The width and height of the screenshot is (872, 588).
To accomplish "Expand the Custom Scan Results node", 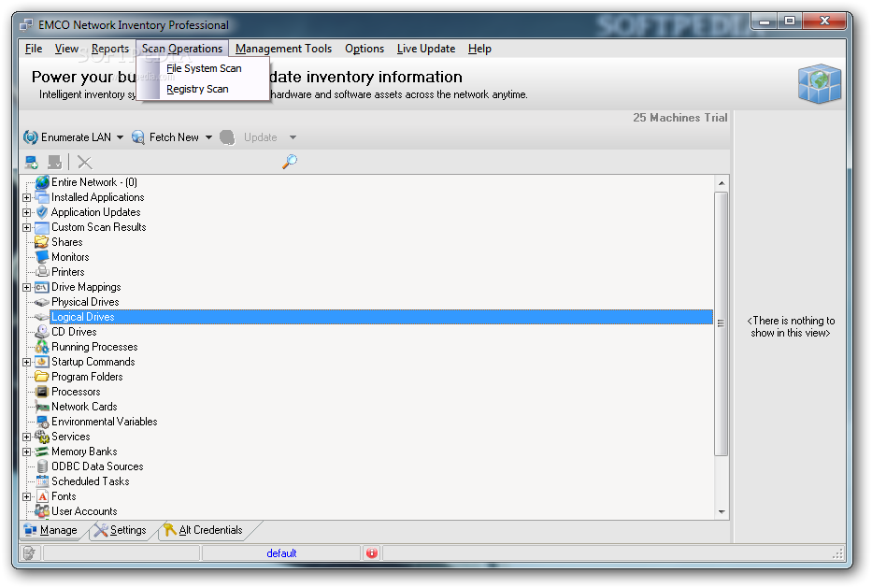I will point(27,227).
